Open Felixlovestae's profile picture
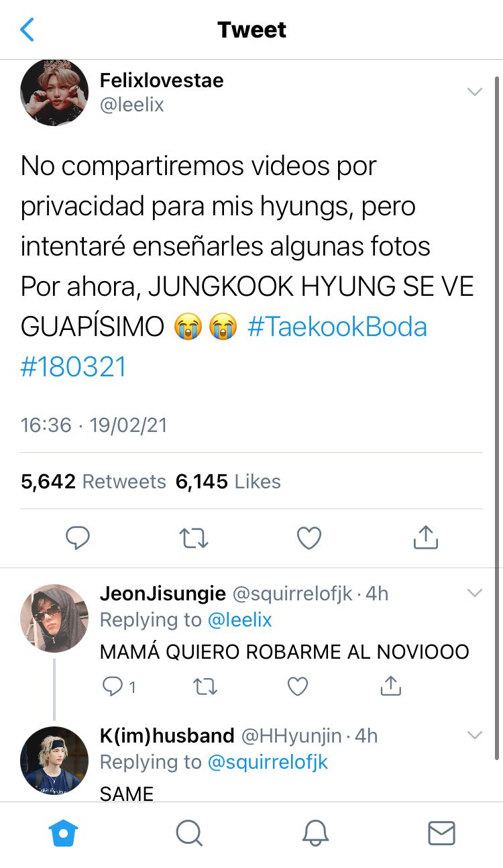The height and width of the screenshot is (868, 503). pos(54,92)
